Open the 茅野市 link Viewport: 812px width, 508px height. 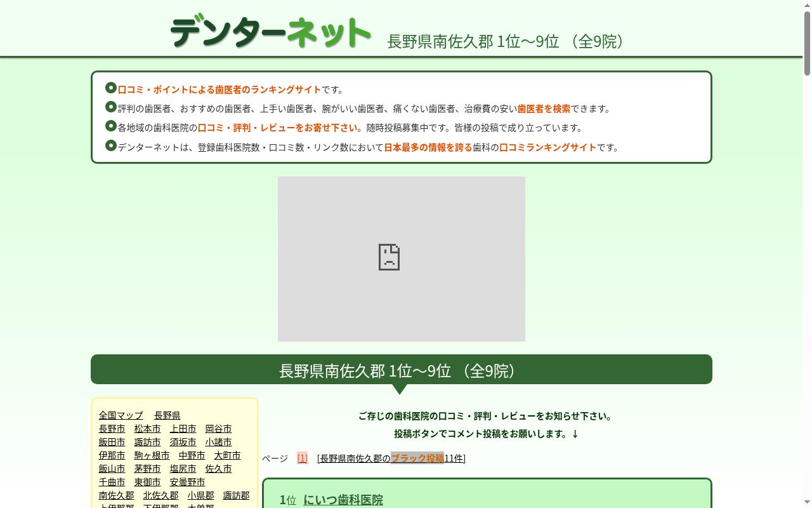pyautogui.click(x=148, y=469)
